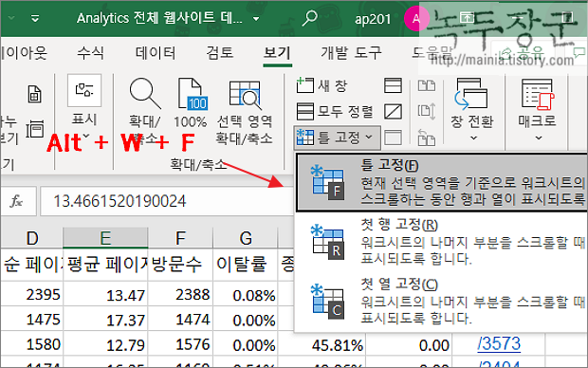The image size is (588, 368).
Task: Click cell with value 1580
Action: coord(32,344)
